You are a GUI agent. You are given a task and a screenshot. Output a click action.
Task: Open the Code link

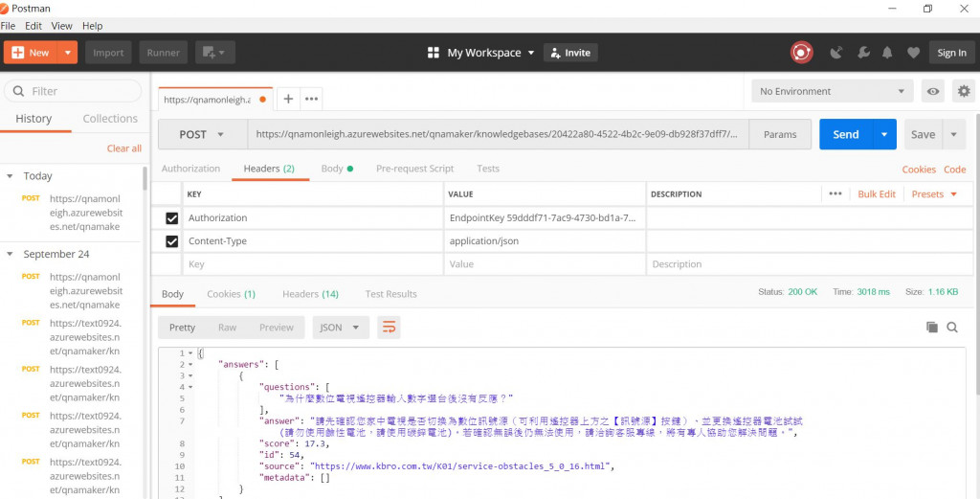955,170
